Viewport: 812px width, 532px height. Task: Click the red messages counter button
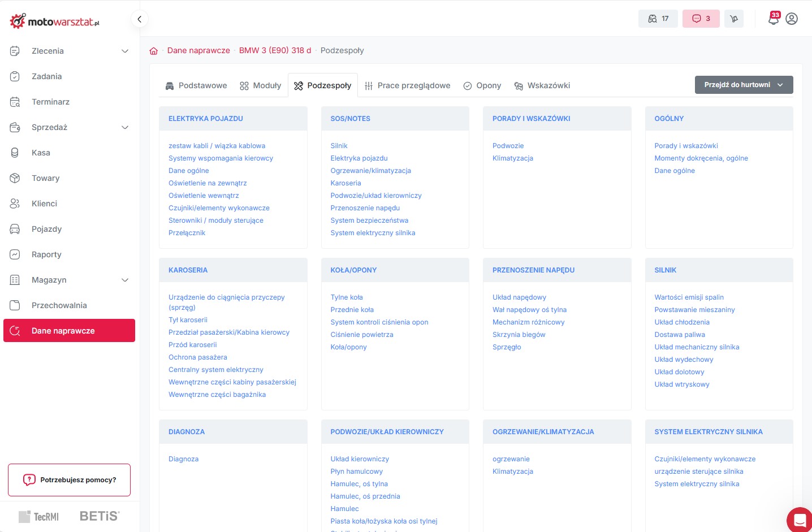pyautogui.click(x=701, y=19)
